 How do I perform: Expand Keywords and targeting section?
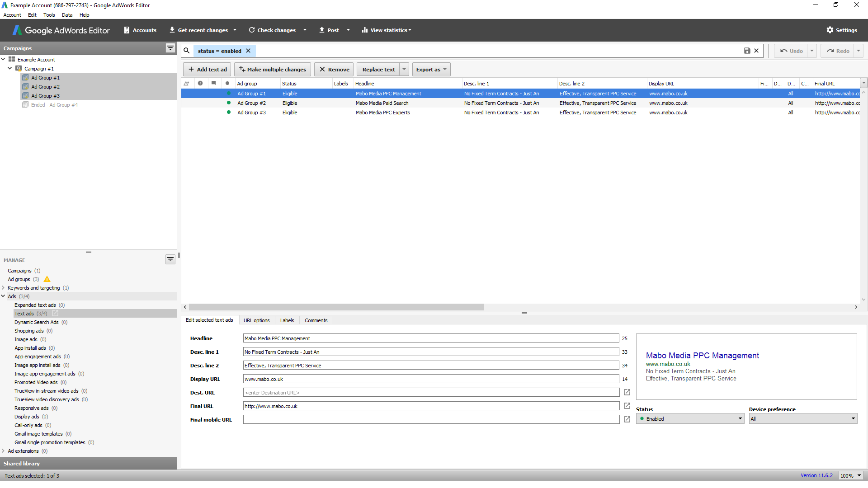(3, 288)
